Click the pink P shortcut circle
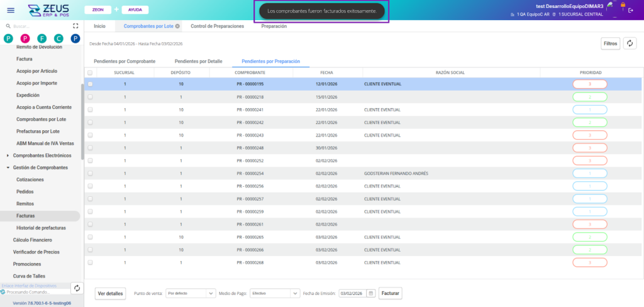The image size is (644, 307). coord(25,39)
